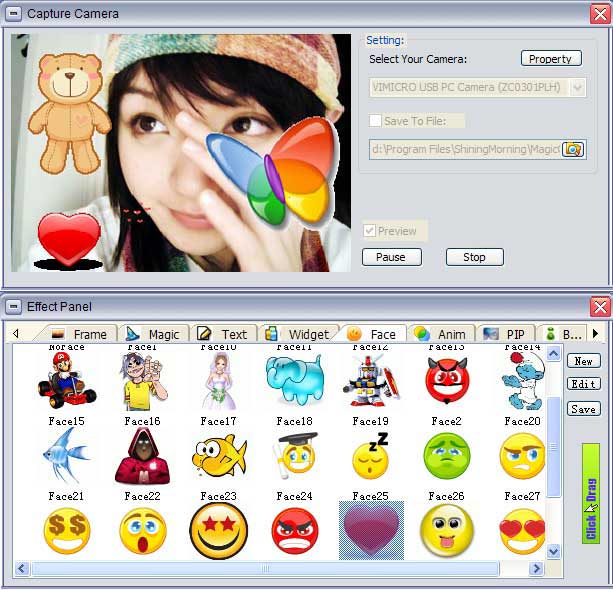
Task: Open the Magic tab
Action: point(154,334)
